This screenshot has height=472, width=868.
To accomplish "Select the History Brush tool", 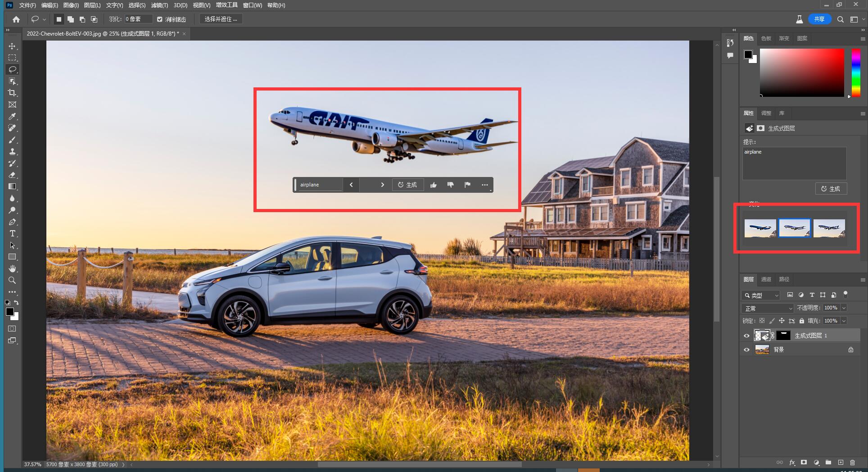I will [12, 163].
